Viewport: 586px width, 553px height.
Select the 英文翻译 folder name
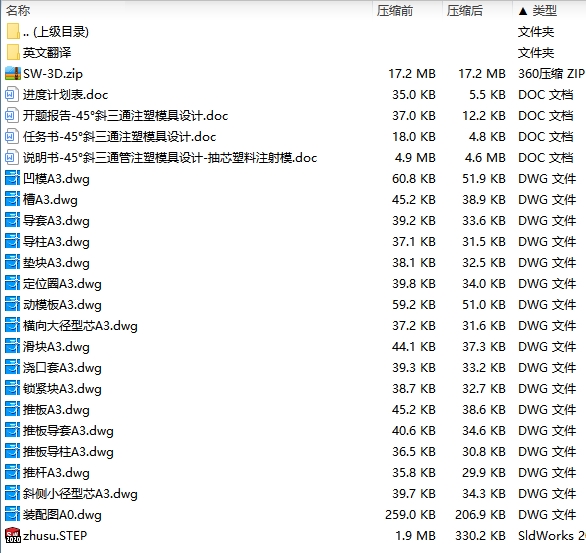click(47, 52)
